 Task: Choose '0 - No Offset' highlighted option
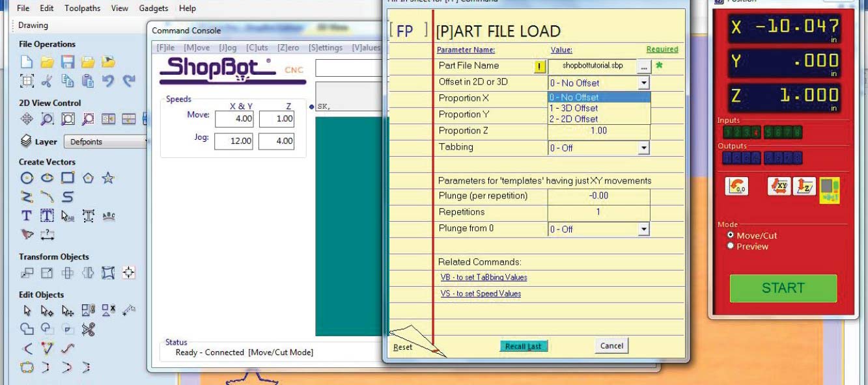599,98
